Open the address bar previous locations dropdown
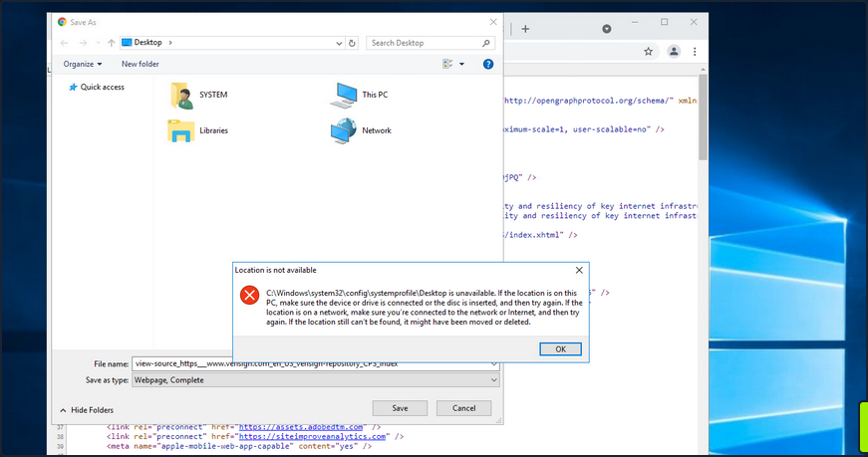 coord(339,43)
